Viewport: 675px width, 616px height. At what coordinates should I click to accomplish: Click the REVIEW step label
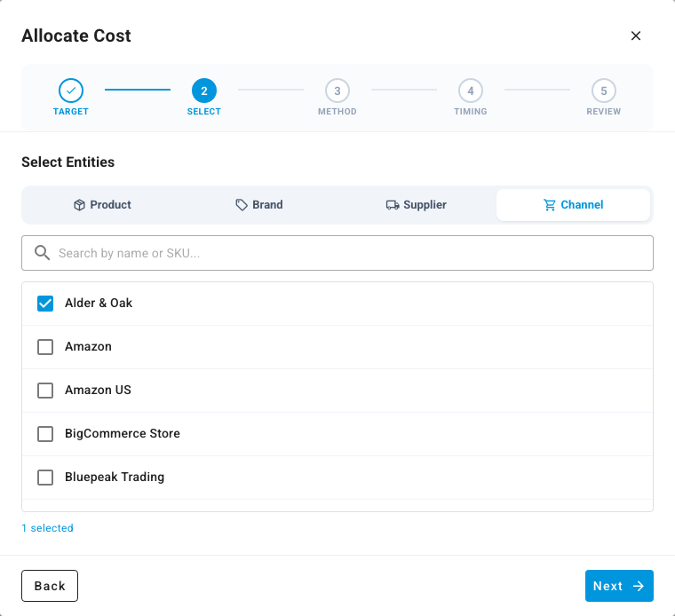pos(604,112)
